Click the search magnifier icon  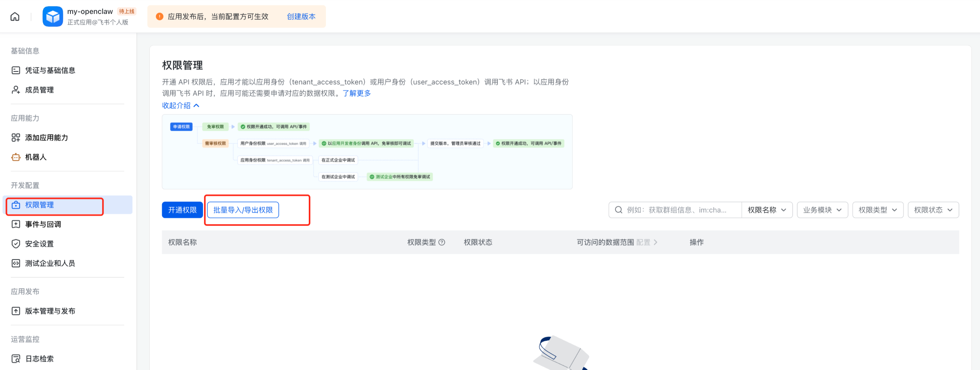point(618,210)
